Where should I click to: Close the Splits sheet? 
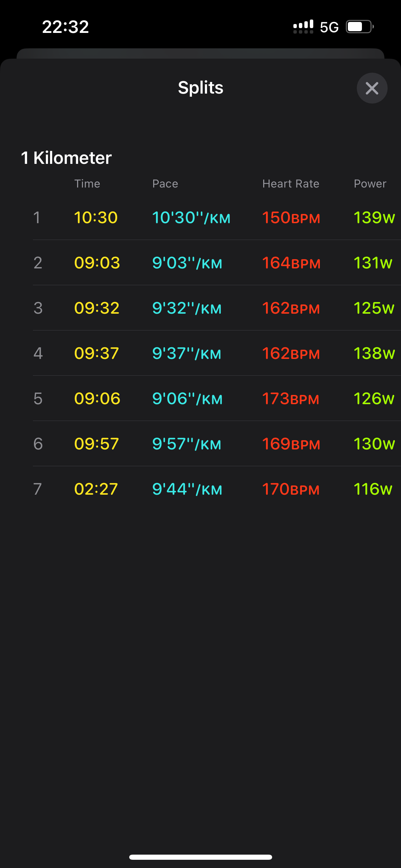(372, 88)
